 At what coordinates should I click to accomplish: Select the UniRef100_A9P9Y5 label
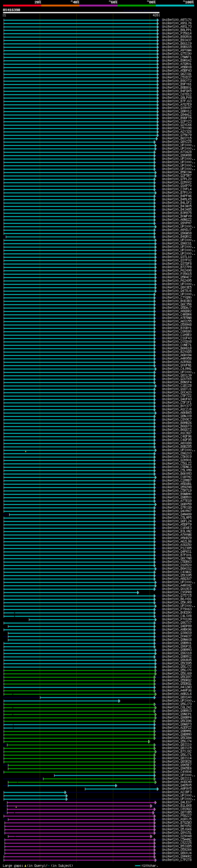click(x=176, y=789)
